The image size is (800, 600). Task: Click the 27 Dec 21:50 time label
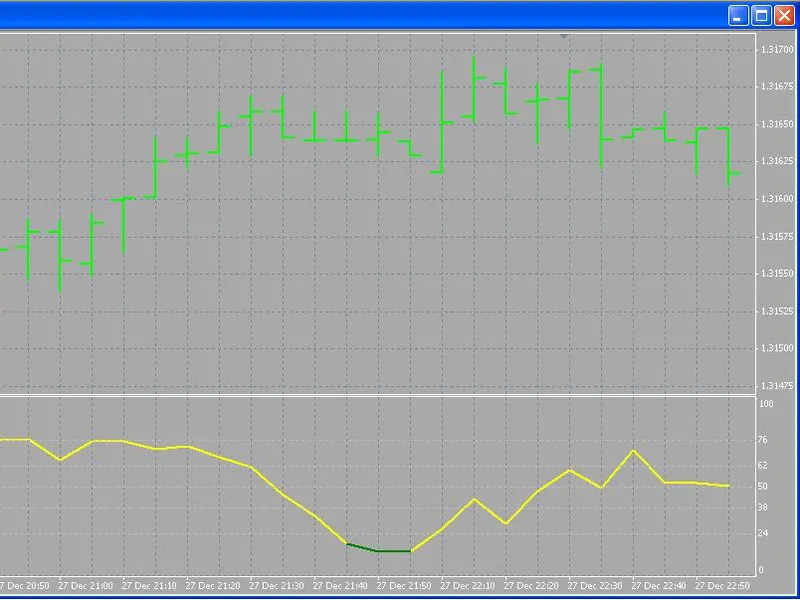point(404,586)
